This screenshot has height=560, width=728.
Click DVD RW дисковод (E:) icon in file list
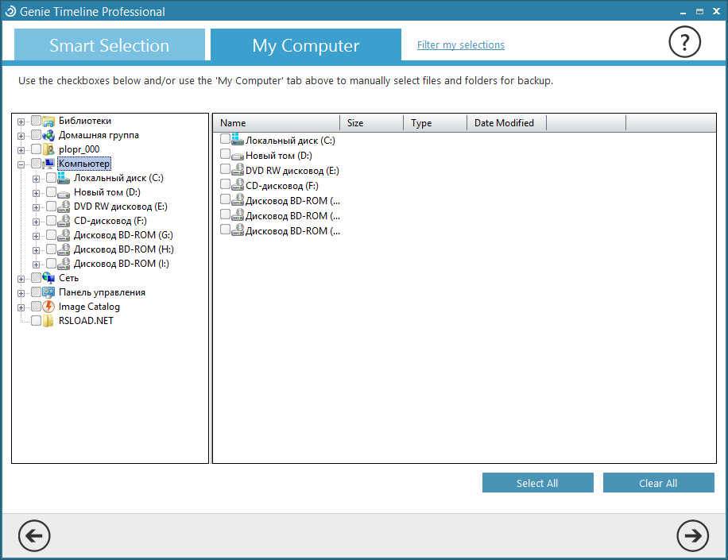(238, 170)
